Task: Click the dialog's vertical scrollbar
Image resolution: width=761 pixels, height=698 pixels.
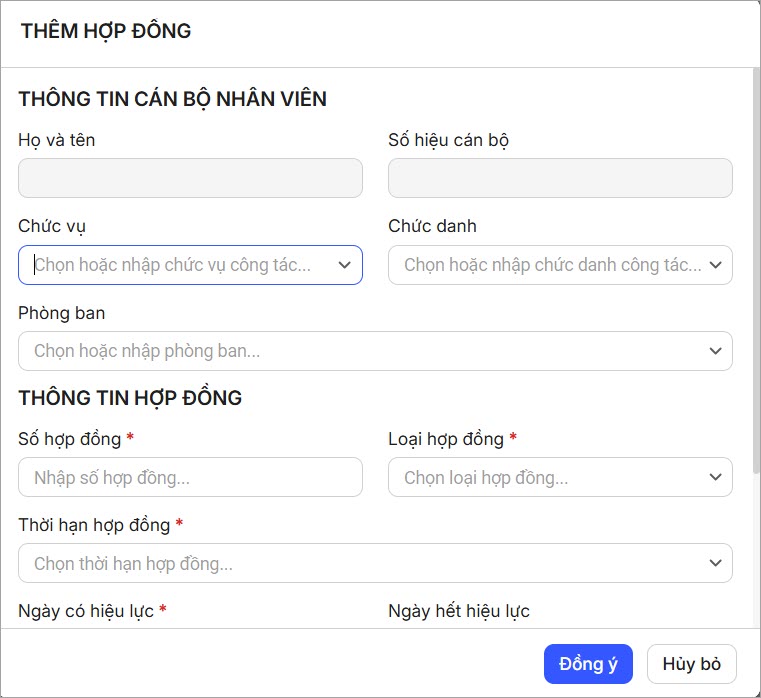Action: click(755, 270)
